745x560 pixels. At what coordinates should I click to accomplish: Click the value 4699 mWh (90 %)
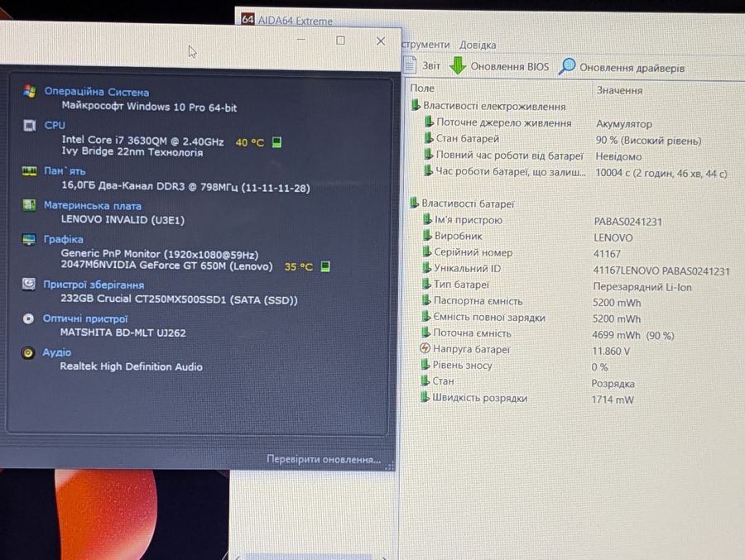(x=633, y=335)
